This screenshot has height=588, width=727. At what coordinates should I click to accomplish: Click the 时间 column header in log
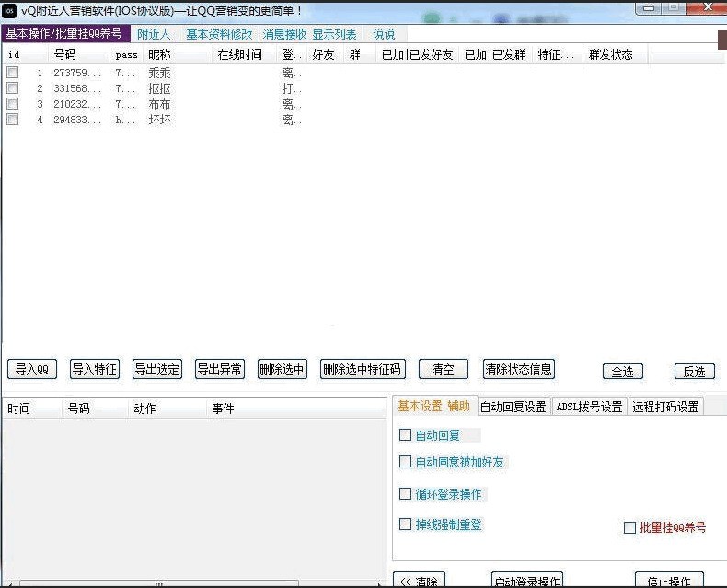click(x=31, y=409)
